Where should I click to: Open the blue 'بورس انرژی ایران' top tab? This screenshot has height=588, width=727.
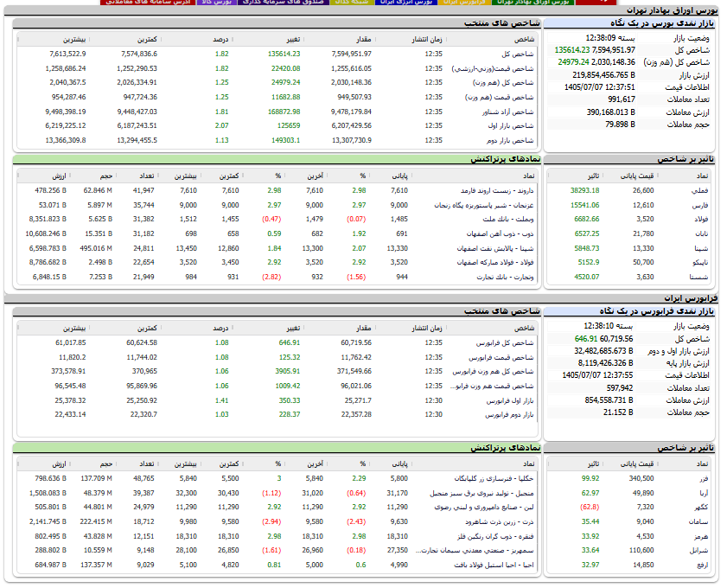coord(405,3)
